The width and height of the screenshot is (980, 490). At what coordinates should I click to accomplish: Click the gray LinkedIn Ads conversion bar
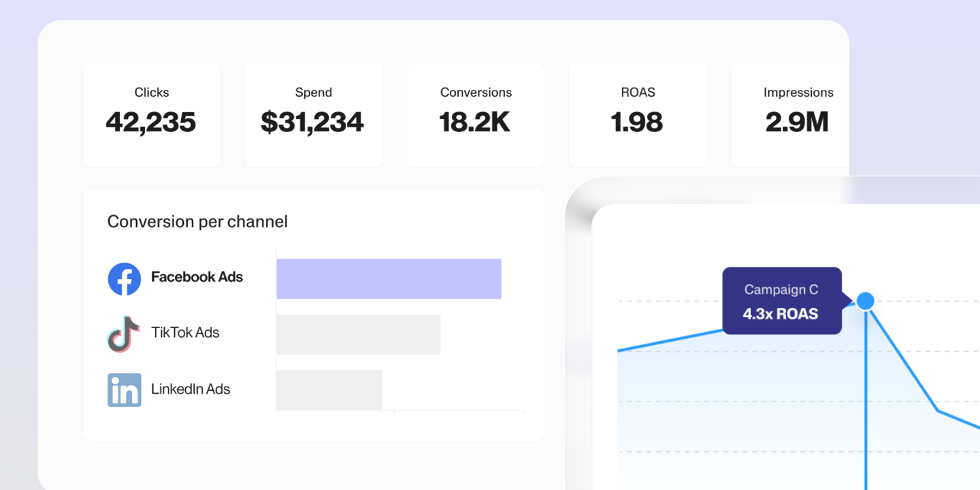[329, 390]
